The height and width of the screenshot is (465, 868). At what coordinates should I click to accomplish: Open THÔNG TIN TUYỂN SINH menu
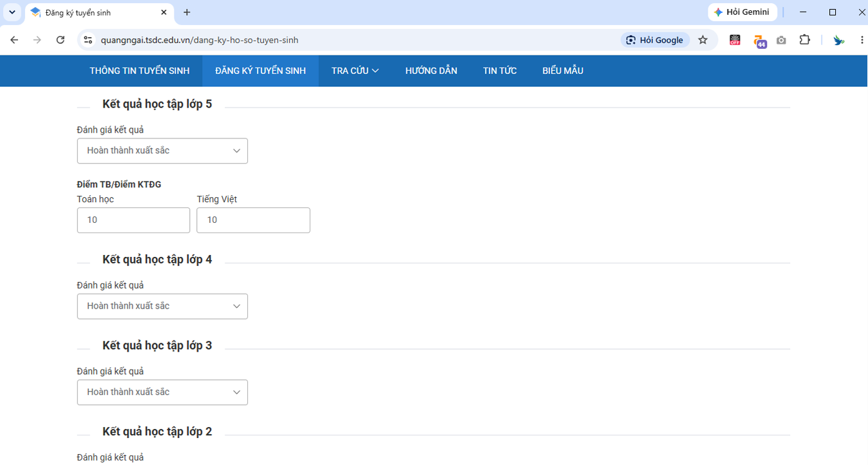(x=140, y=71)
